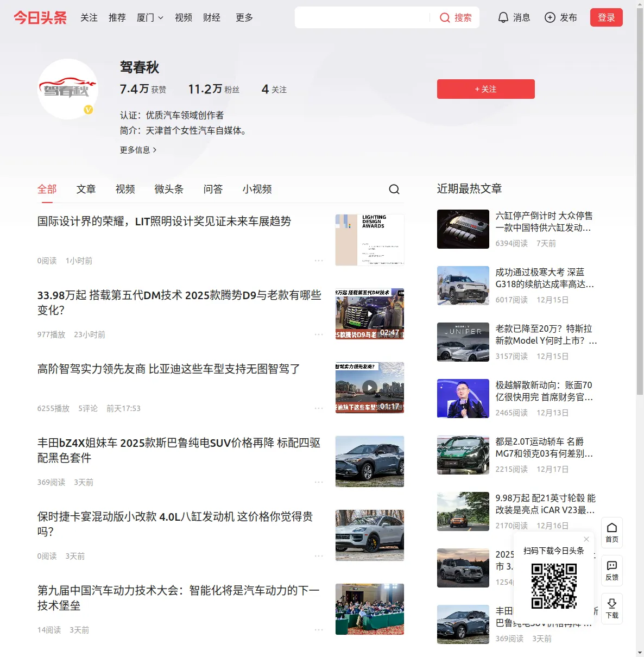Open more options for 保时捷卡宴 article
The image size is (644, 657).
pos(319,556)
